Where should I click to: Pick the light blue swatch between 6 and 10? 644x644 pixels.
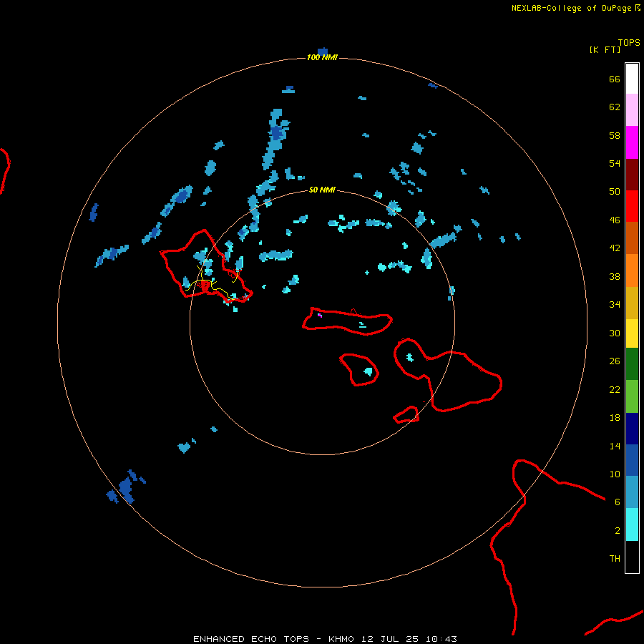632,492
